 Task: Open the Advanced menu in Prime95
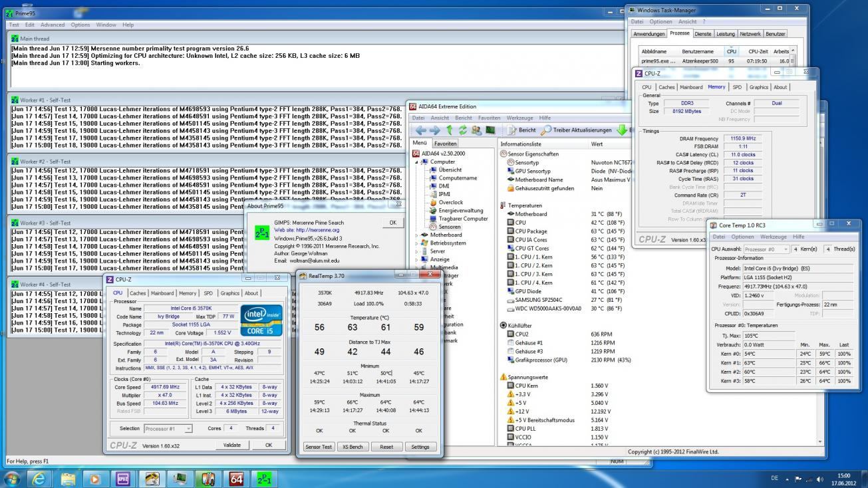(53, 25)
